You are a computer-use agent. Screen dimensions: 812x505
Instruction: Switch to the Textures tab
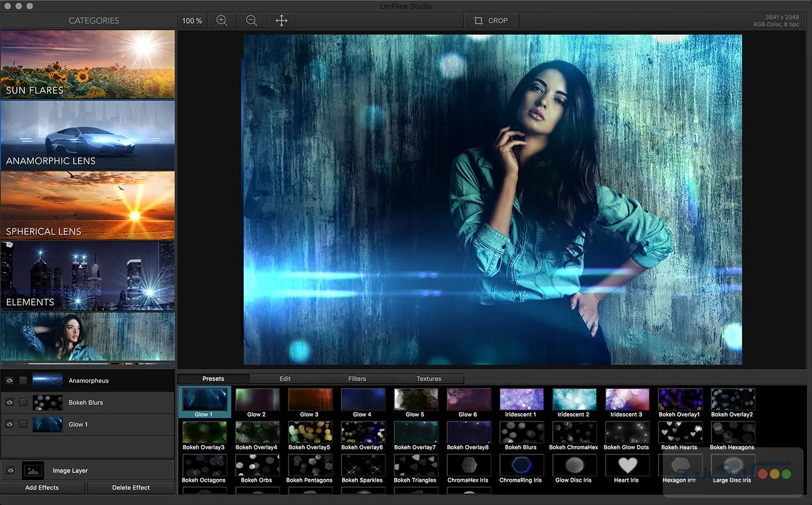click(x=429, y=378)
